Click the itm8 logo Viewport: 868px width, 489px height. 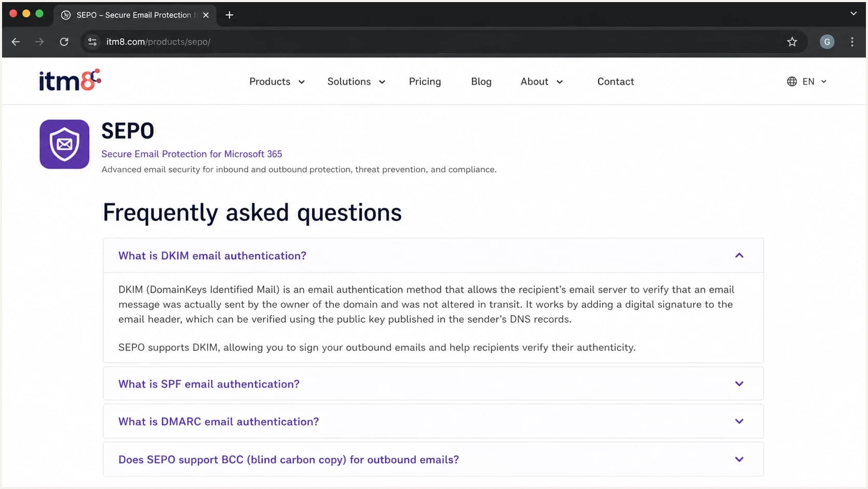70,81
